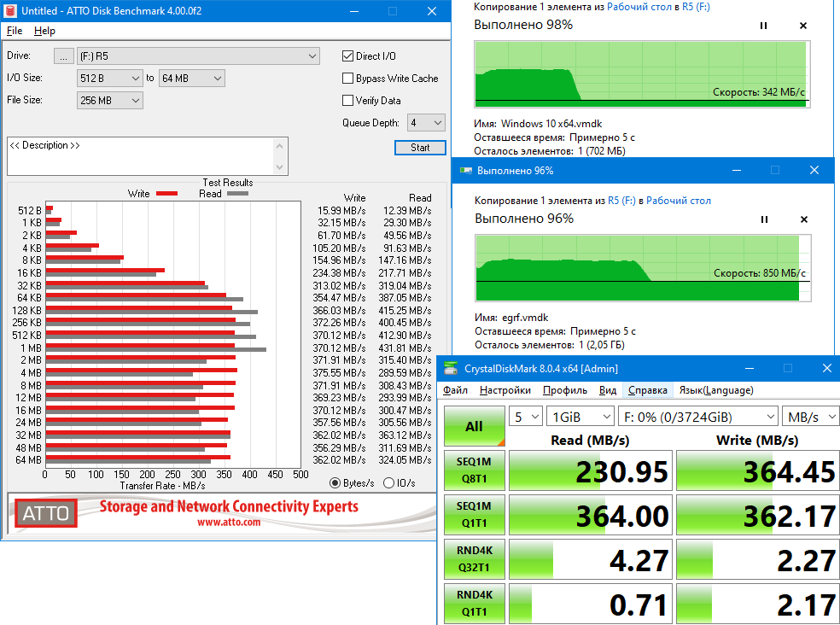Viewport: 840px width, 625px height.
Task: Close the Выполнено 96% copy window
Action: (x=814, y=171)
